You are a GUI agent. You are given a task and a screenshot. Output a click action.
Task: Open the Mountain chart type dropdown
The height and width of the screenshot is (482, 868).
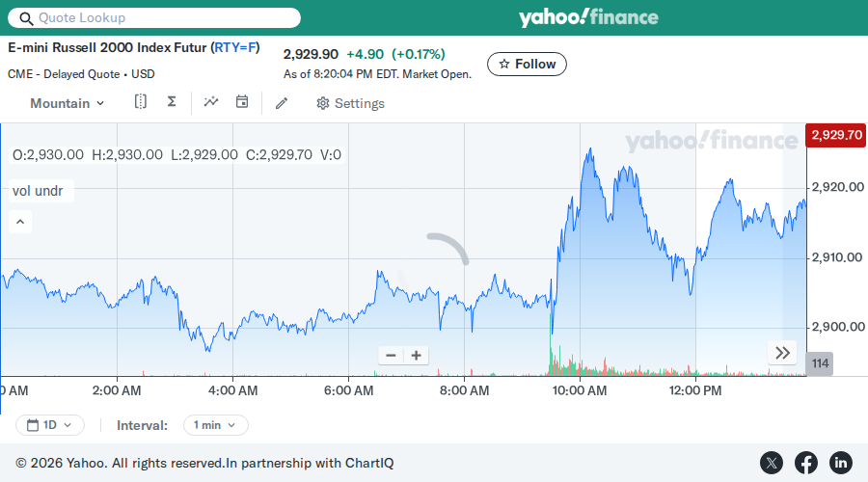67,103
